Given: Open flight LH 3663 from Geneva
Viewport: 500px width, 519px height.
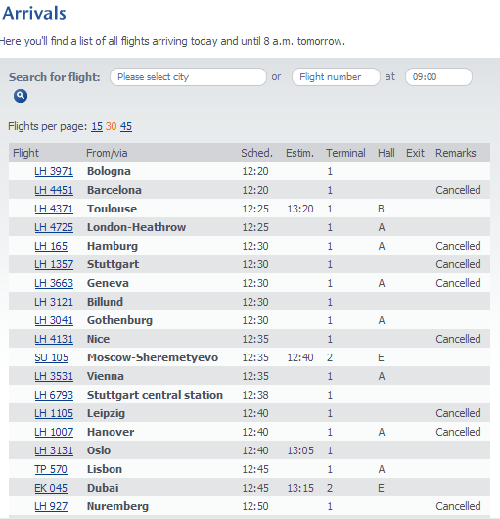Looking at the screenshot, I should (x=53, y=283).
